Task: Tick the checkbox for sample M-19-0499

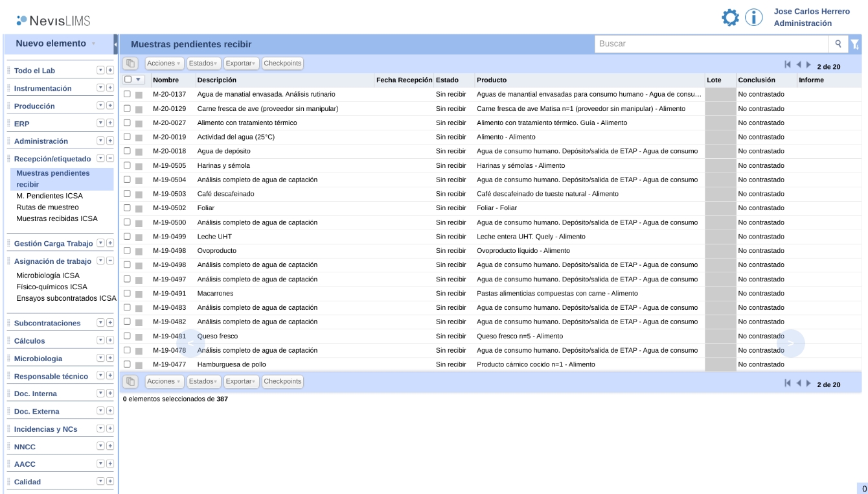Action: pos(128,237)
